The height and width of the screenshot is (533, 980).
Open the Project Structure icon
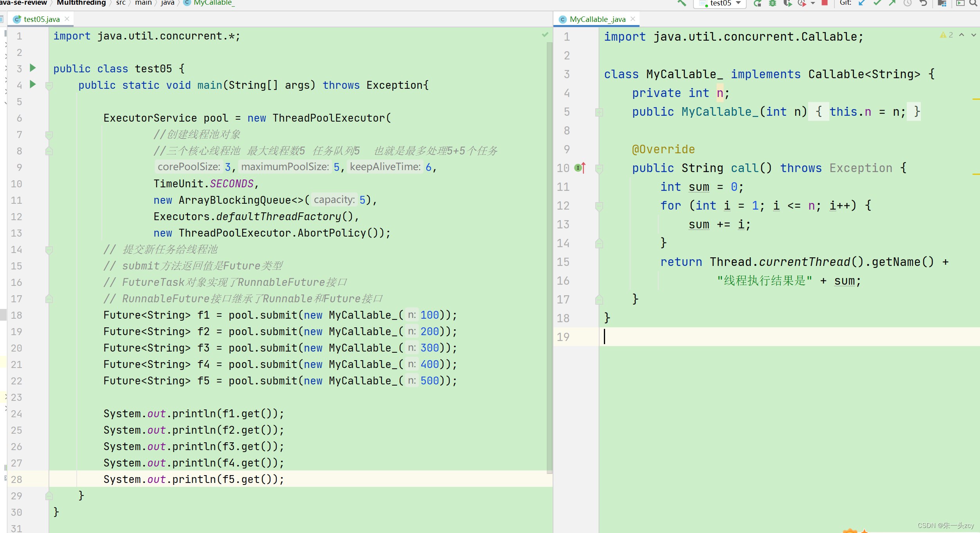942,3
